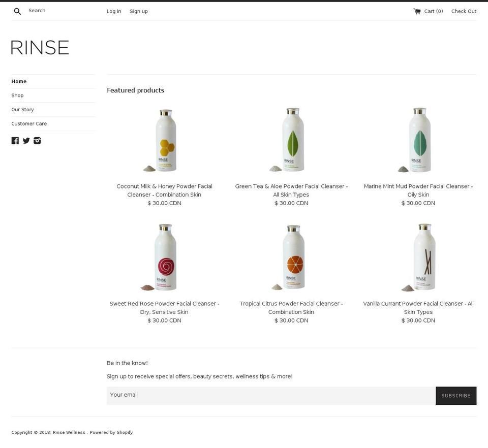
Task: Open Powered by Shopify link
Action: tap(111, 432)
